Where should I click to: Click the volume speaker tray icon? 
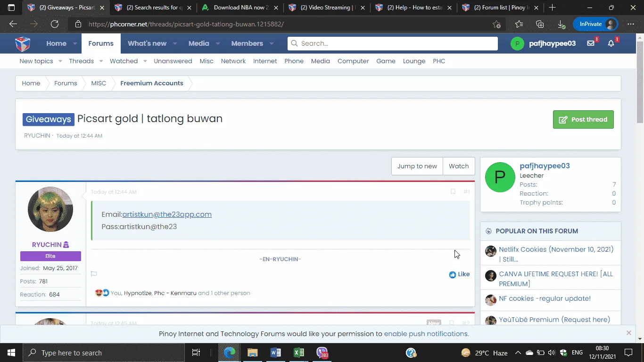tap(551, 353)
